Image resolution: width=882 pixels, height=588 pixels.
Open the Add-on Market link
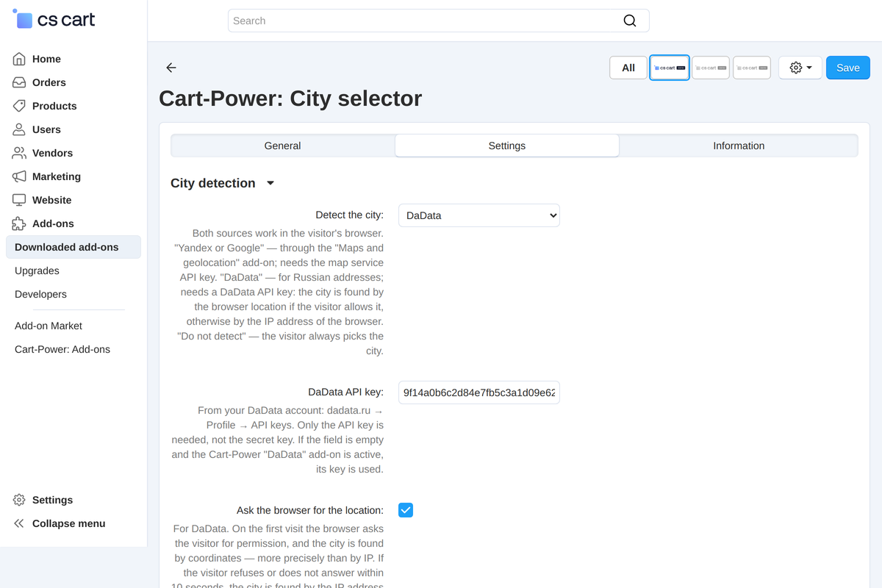point(49,326)
